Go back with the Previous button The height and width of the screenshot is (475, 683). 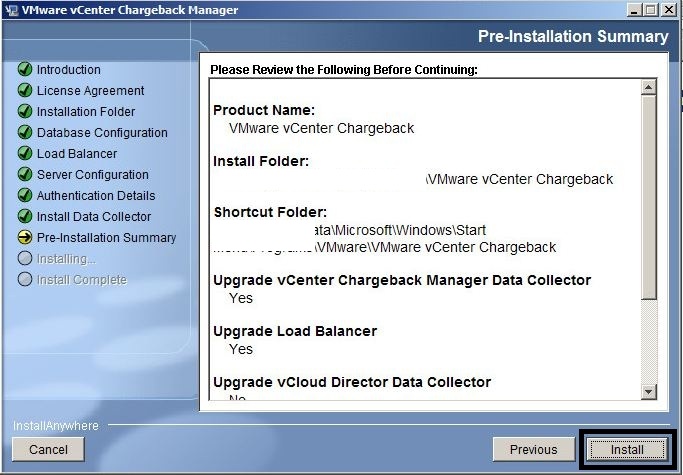coord(533,450)
